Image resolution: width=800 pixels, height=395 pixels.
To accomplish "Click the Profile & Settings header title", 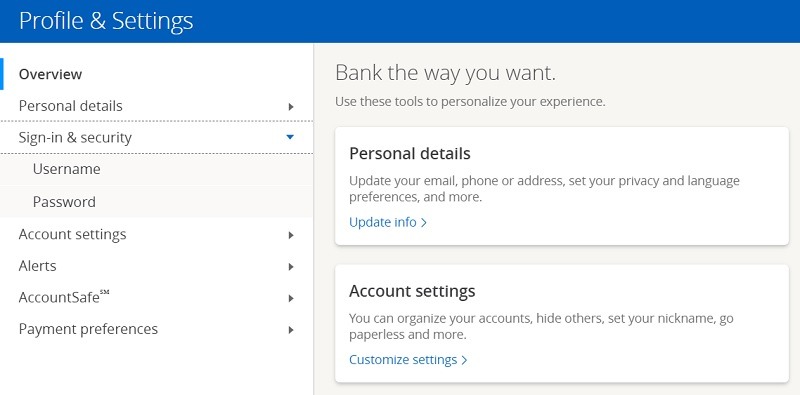I will [x=106, y=21].
